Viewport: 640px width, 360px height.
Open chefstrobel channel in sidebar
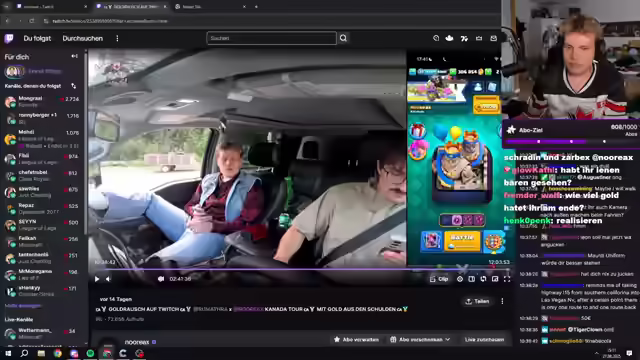42,176
